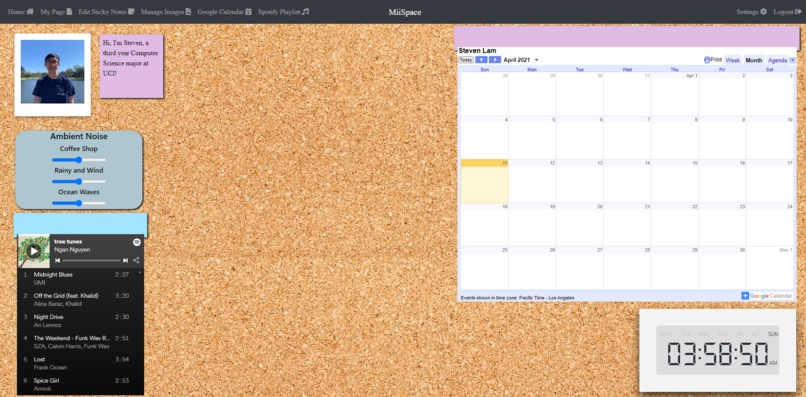Go to the Home page link

click(21, 11)
